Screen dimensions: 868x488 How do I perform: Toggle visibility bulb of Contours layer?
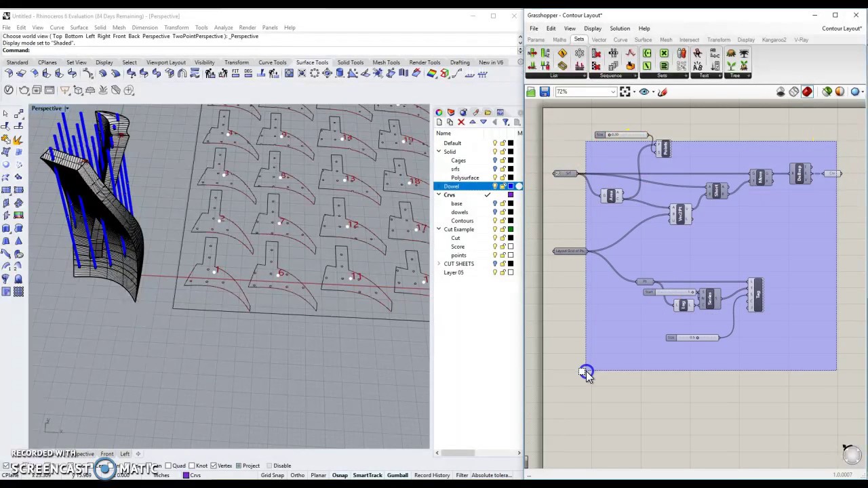click(x=494, y=221)
